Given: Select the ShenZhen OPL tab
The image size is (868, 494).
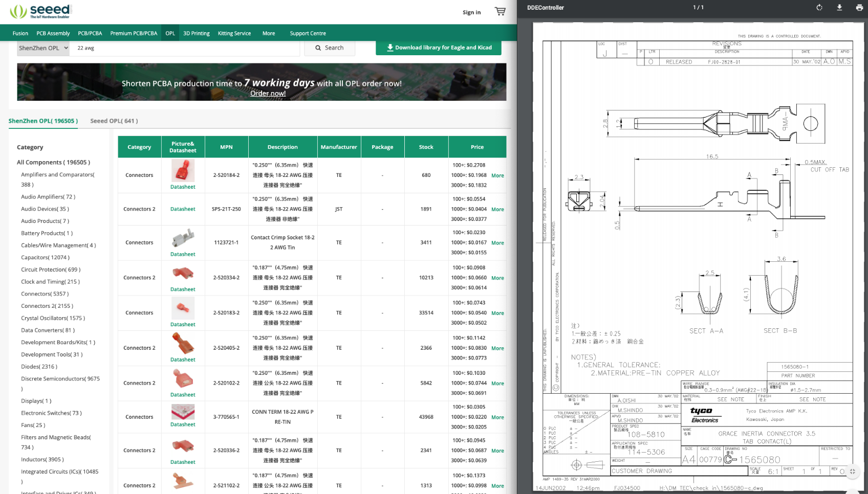Looking at the screenshot, I should coord(43,121).
